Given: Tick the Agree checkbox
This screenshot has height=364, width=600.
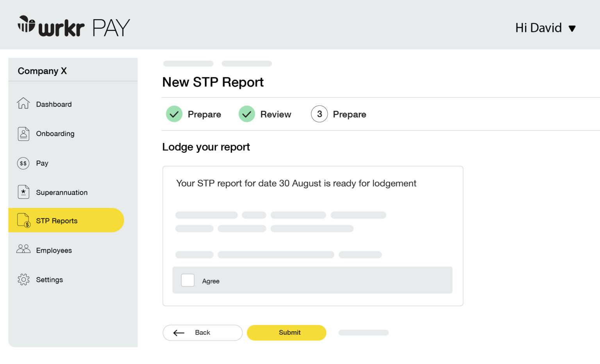Looking at the screenshot, I should [x=188, y=280].
